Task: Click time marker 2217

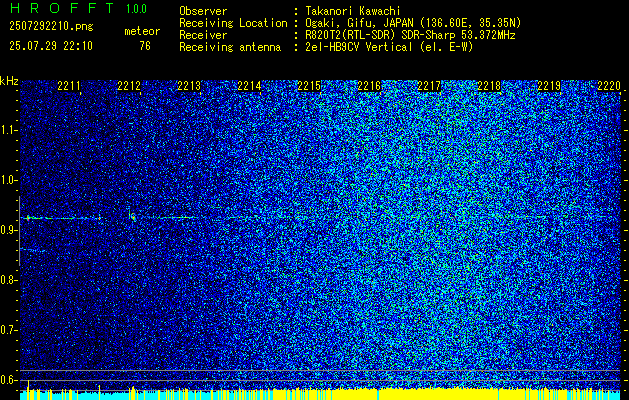Action: tap(429, 86)
